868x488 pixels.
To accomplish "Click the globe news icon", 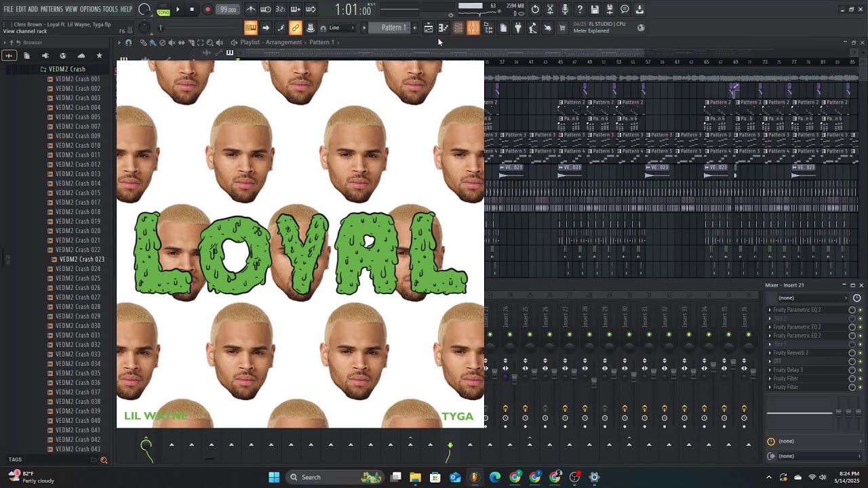I will pos(641,28).
